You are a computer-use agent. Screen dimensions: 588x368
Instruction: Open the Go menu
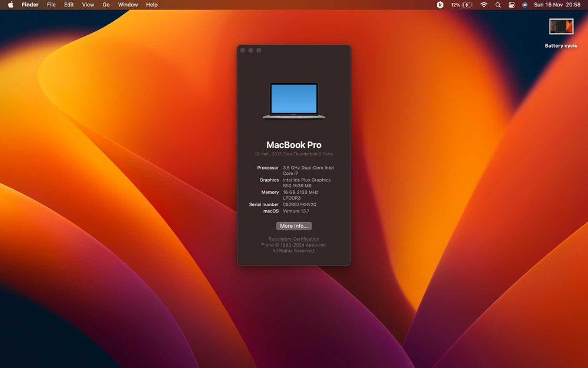(x=106, y=5)
